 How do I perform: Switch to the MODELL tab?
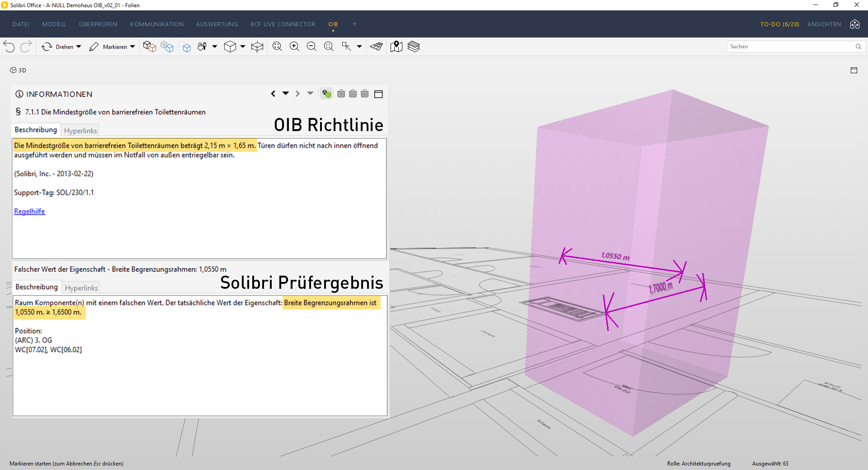54,24
